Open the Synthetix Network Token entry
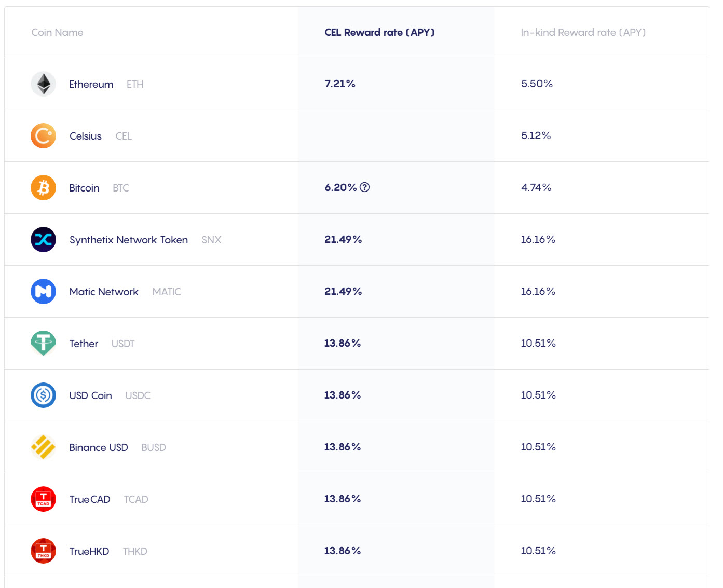This screenshot has width=723, height=588. (128, 239)
